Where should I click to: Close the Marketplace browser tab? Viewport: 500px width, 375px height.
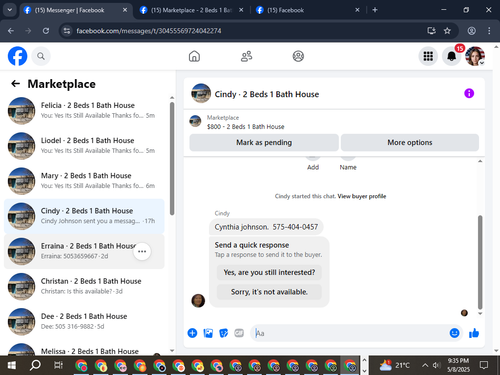[x=241, y=10]
